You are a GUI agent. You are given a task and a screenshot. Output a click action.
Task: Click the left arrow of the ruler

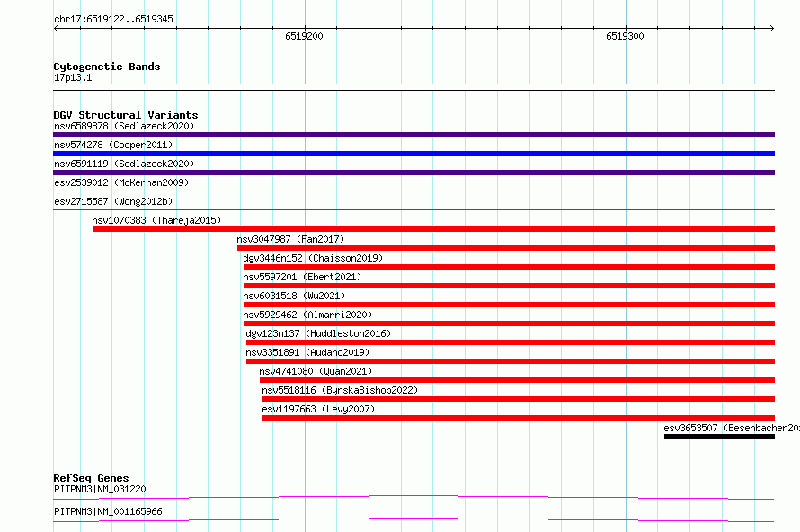[x=56, y=28]
